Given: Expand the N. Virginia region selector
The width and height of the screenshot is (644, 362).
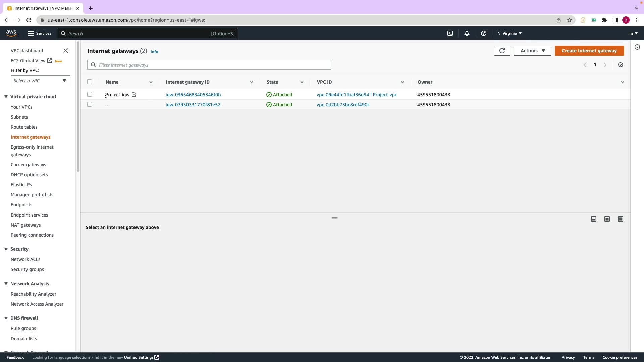Looking at the screenshot, I should pyautogui.click(x=509, y=33).
